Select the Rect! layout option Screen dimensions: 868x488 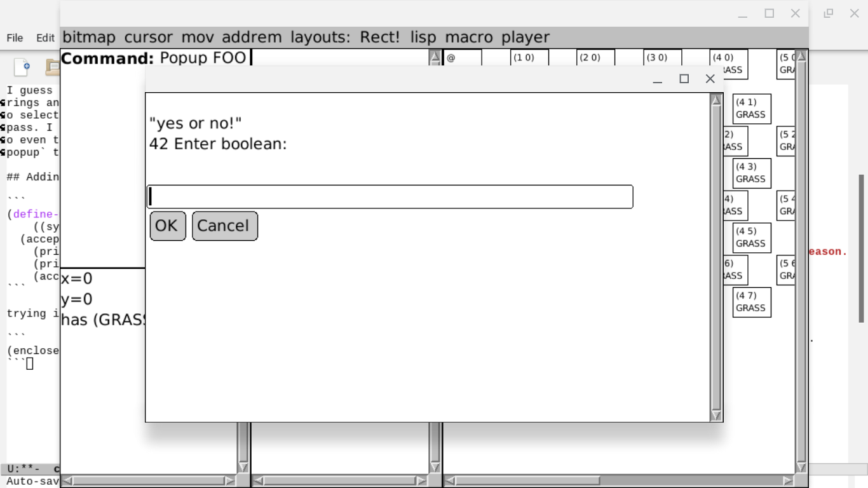pos(380,37)
